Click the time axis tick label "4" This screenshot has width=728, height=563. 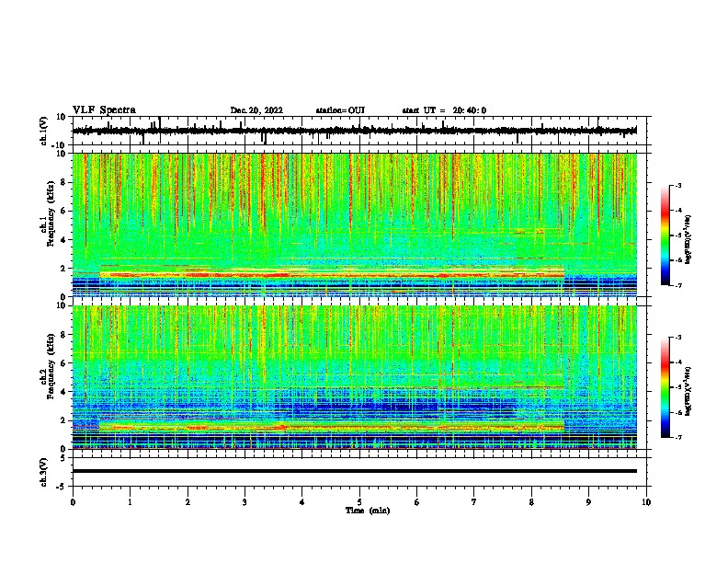[302, 502]
